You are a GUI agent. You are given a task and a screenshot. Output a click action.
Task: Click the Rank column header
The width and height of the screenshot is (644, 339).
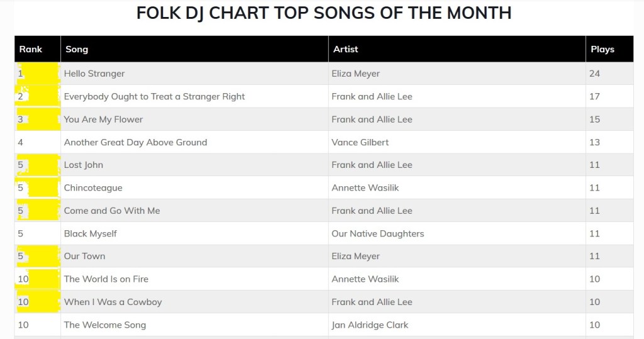pyautogui.click(x=31, y=49)
